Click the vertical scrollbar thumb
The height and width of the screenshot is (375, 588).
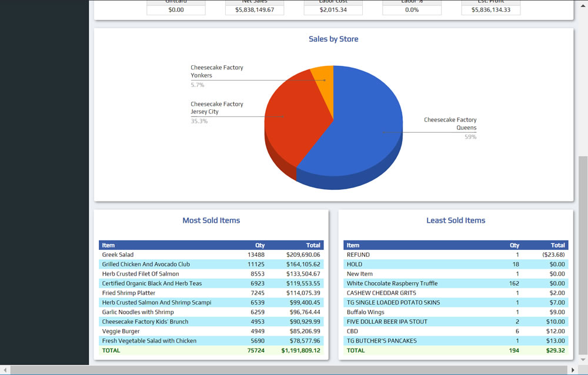point(583,255)
